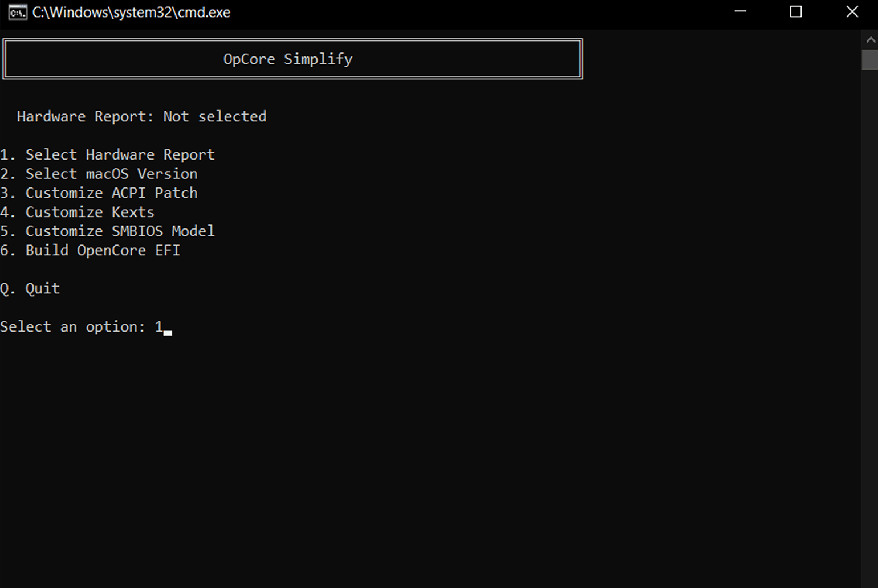The height and width of the screenshot is (588, 878).
Task: Click the Q. Quit option text
Action: pyautogui.click(x=30, y=288)
